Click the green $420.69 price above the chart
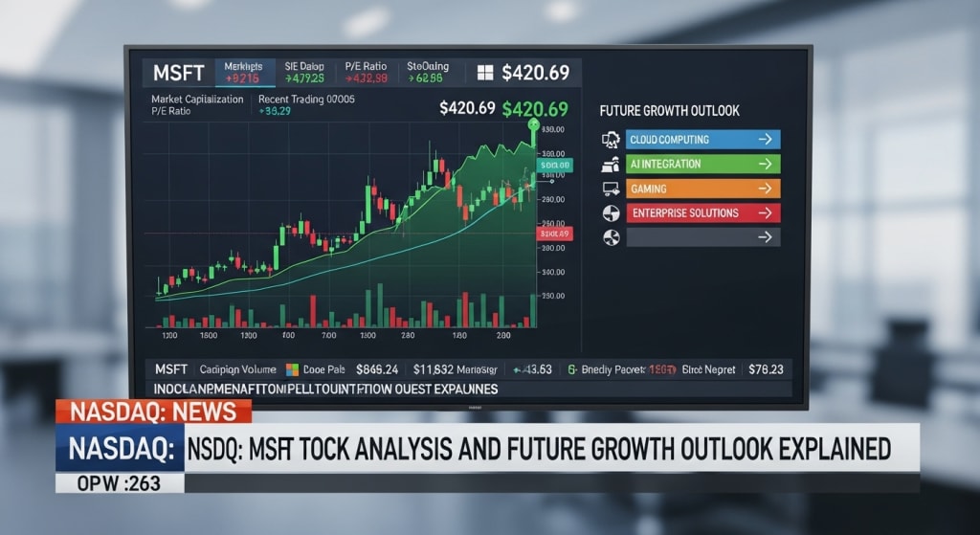Viewport: 980px width, 535px height. point(535,109)
